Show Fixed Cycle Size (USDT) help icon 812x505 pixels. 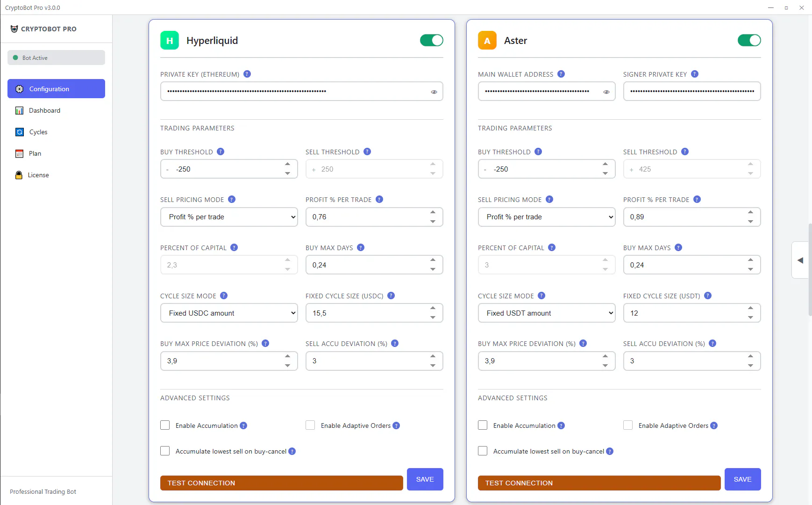[x=708, y=296]
